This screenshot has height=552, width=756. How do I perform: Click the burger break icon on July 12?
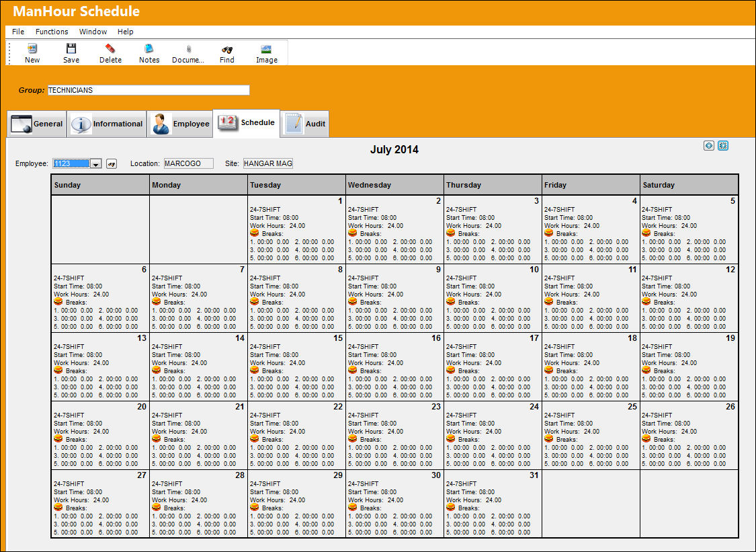click(646, 302)
